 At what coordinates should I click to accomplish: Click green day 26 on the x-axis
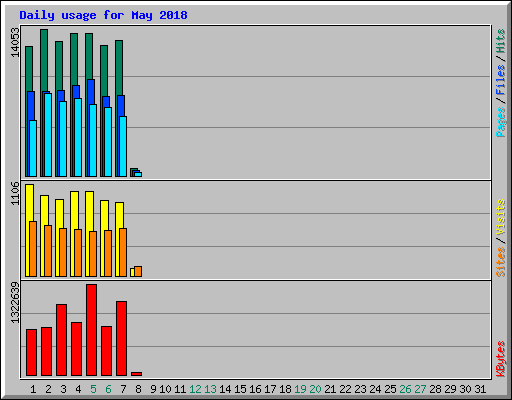point(405,389)
